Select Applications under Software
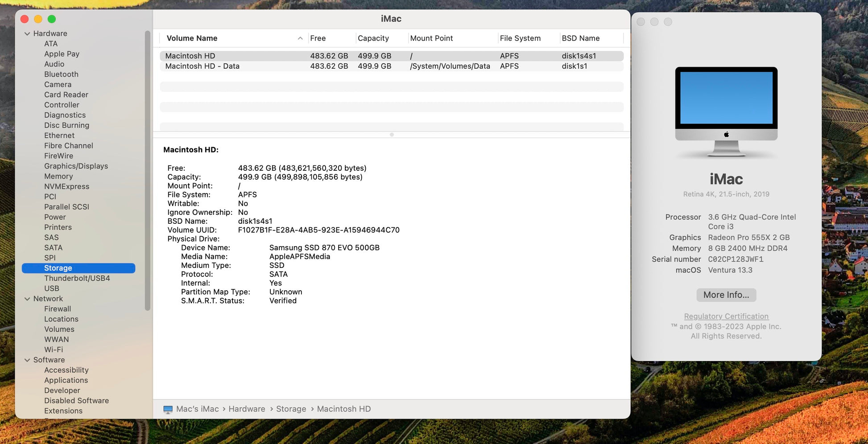 point(66,380)
